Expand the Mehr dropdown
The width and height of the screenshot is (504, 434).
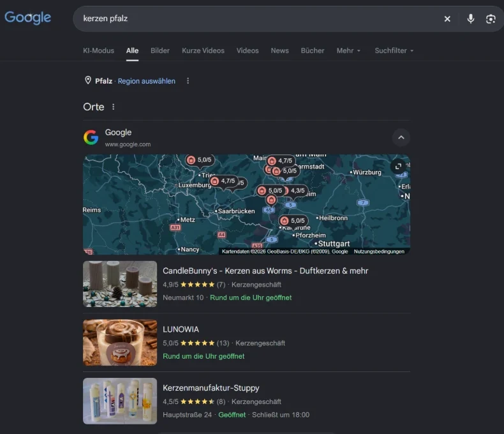[348, 51]
